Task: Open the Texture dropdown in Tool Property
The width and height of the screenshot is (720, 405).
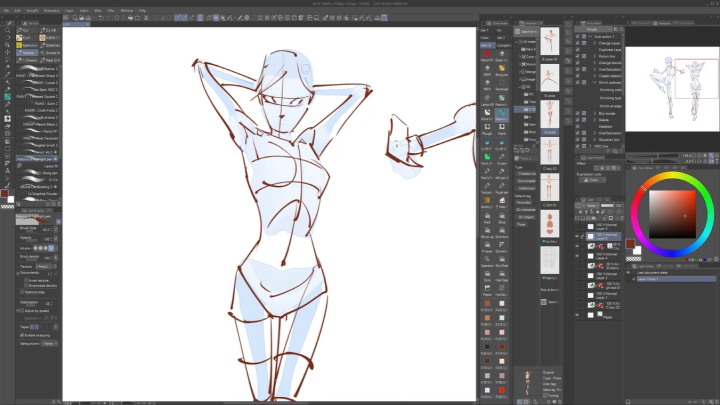Action: 44,266
